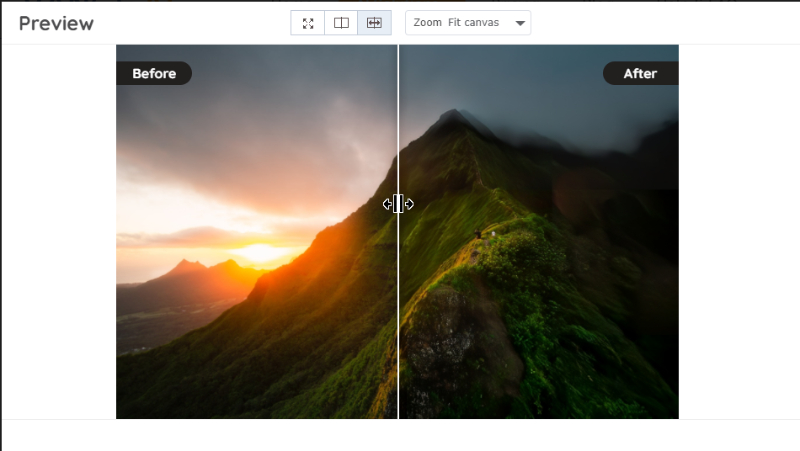
Task: Click the Zoom dropdown arrow
Action: (x=520, y=23)
